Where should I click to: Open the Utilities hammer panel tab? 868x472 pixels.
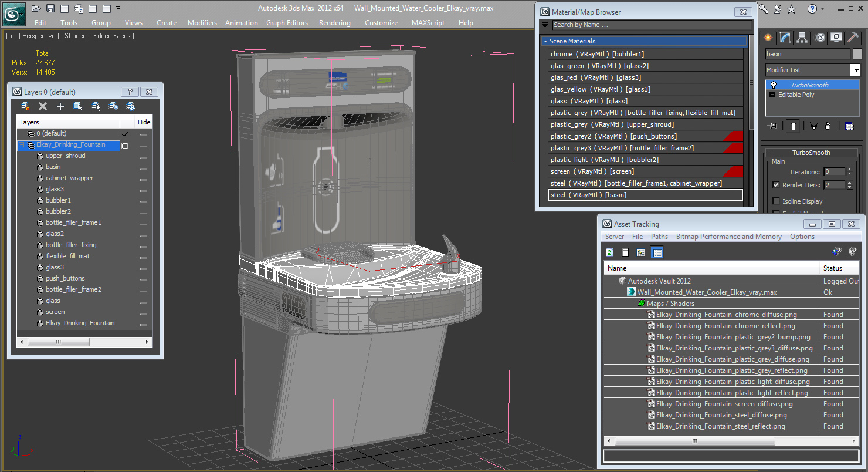coord(853,38)
